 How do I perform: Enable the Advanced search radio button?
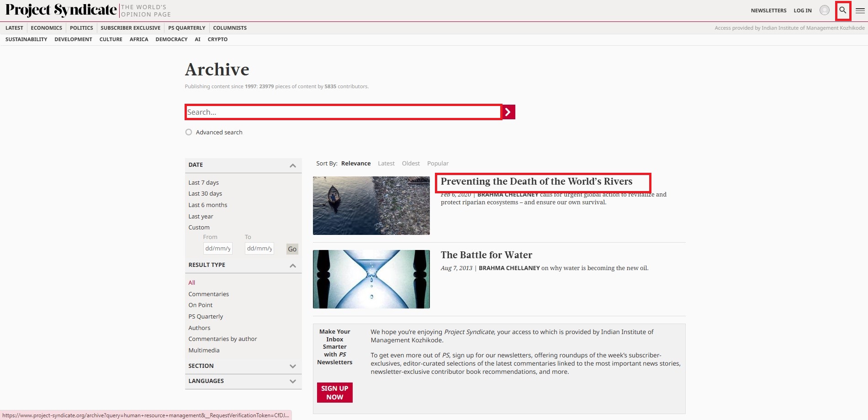(x=189, y=132)
